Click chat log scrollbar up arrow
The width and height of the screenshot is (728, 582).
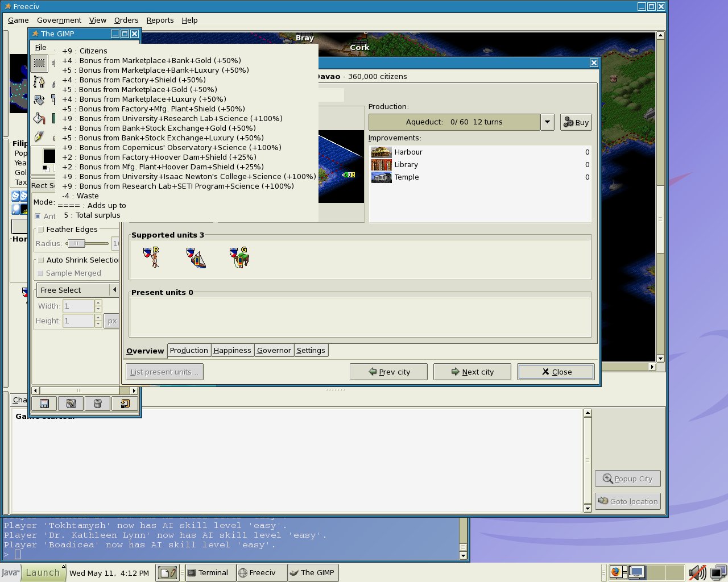click(588, 413)
